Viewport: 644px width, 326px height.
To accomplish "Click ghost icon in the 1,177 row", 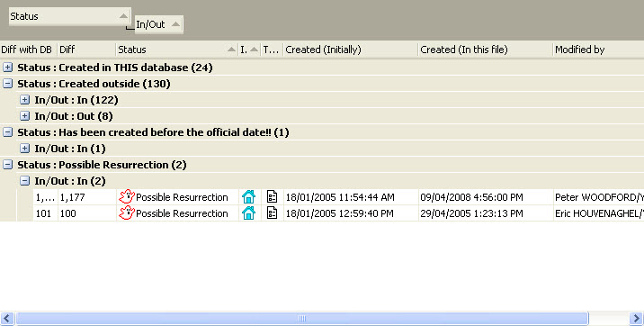I will [x=127, y=197].
